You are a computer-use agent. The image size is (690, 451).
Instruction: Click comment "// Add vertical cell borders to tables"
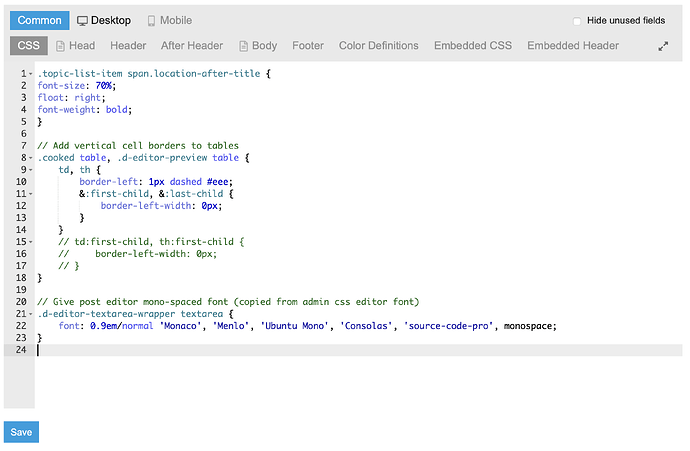pyautogui.click(x=138, y=146)
